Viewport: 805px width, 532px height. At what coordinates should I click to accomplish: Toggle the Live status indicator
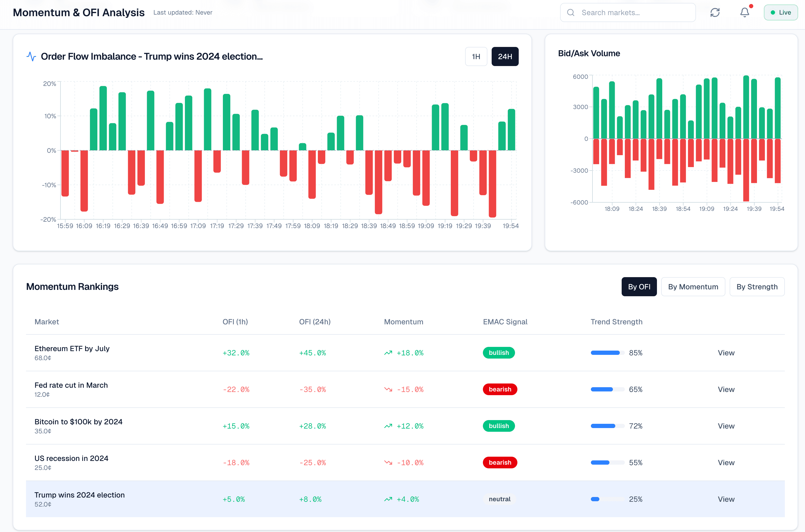pos(781,12)
